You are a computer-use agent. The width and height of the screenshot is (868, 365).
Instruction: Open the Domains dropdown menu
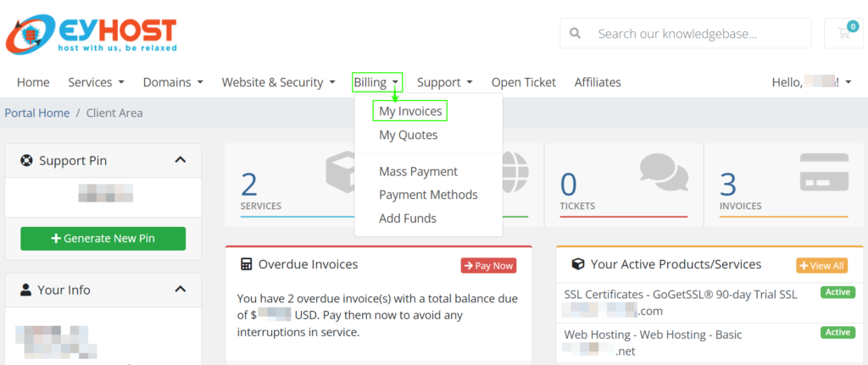click(173, 82)
